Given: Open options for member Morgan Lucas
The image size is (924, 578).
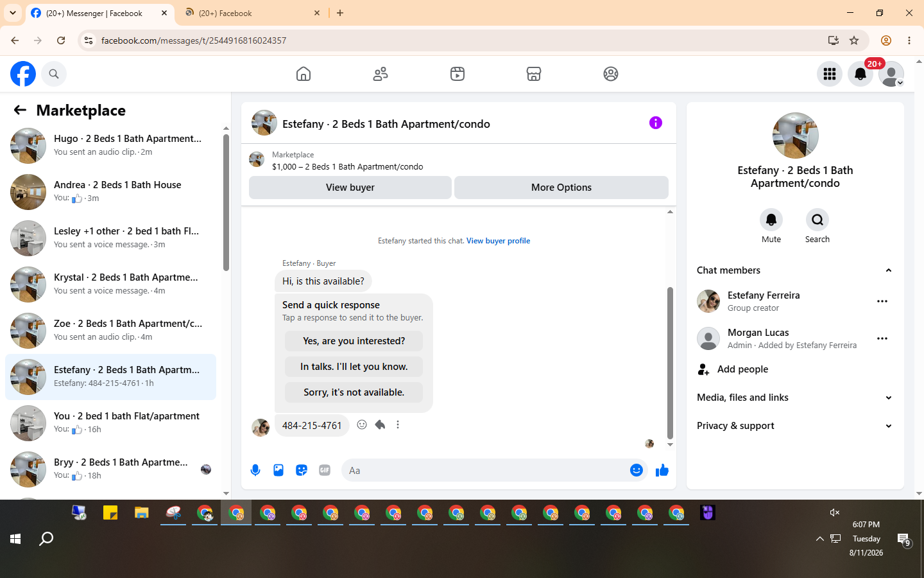Looking at the screenshot, I should tap(882, 338).
